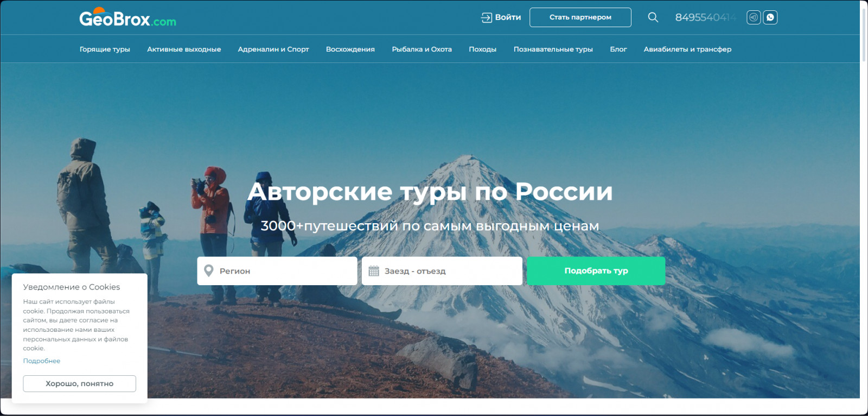Click the Подобрать тур button

(x=596, y=271)
